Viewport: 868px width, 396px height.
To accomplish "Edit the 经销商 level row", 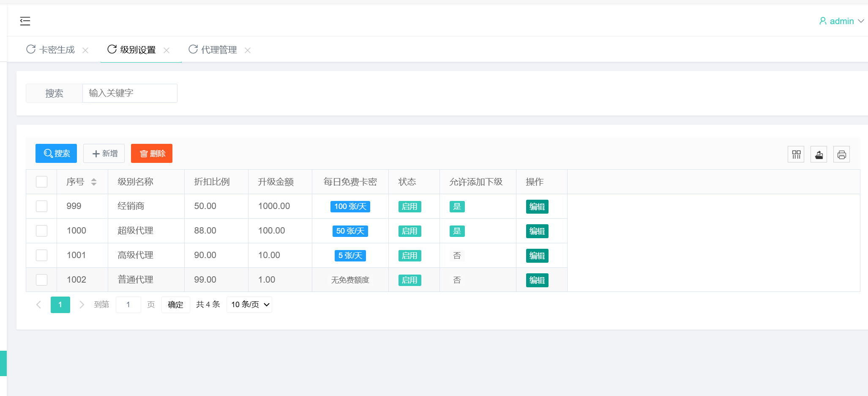I will [537, 207].
